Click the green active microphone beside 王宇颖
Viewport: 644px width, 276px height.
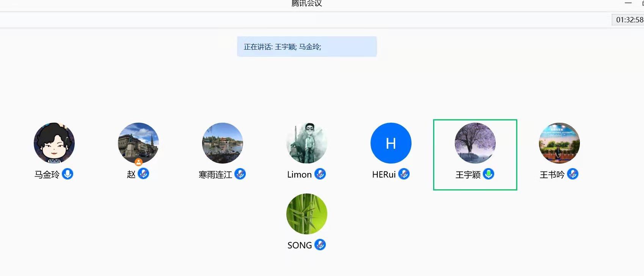point(488,174)
